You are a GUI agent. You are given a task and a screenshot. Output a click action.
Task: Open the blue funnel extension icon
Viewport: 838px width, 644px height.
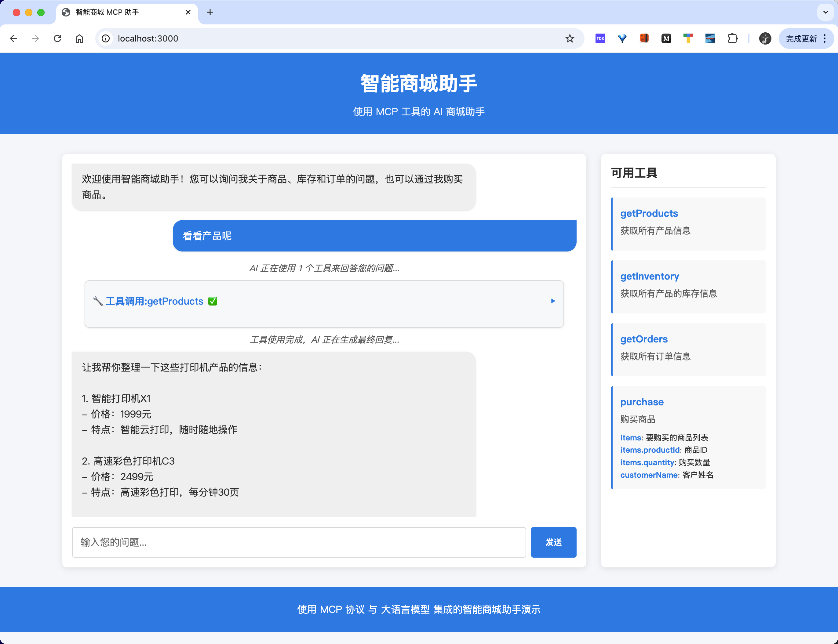coord(622,38)
